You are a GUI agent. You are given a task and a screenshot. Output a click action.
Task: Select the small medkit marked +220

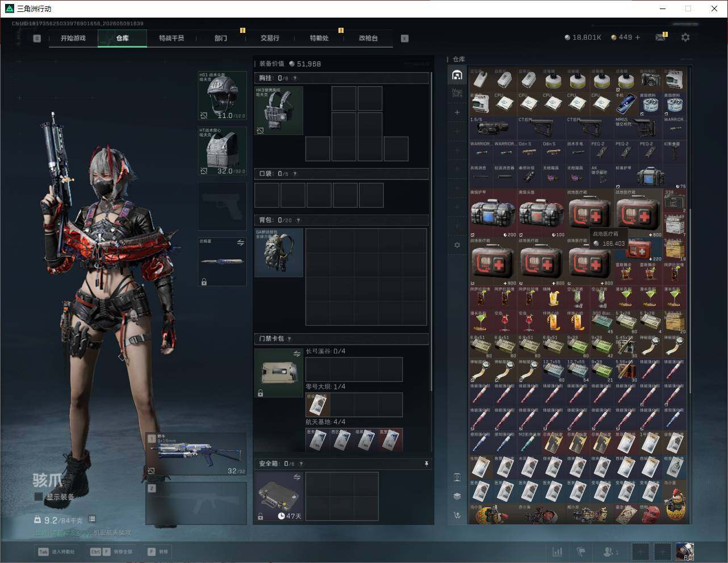[638, 250]
